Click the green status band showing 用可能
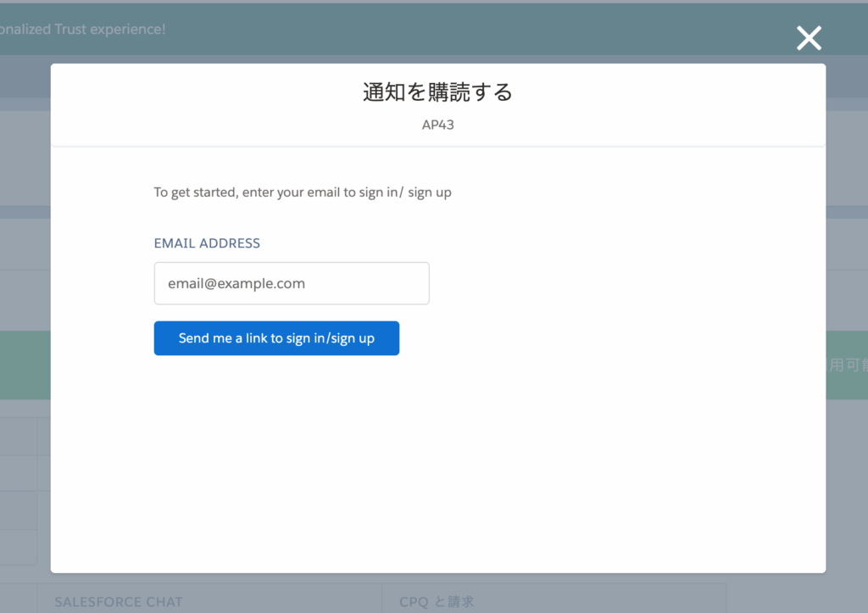868x613 pixels. [x=846, y=365]
